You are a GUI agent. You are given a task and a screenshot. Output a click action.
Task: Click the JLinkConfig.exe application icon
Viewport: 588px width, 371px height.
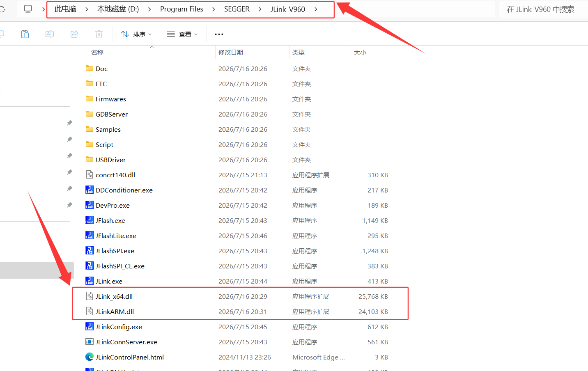90,326
